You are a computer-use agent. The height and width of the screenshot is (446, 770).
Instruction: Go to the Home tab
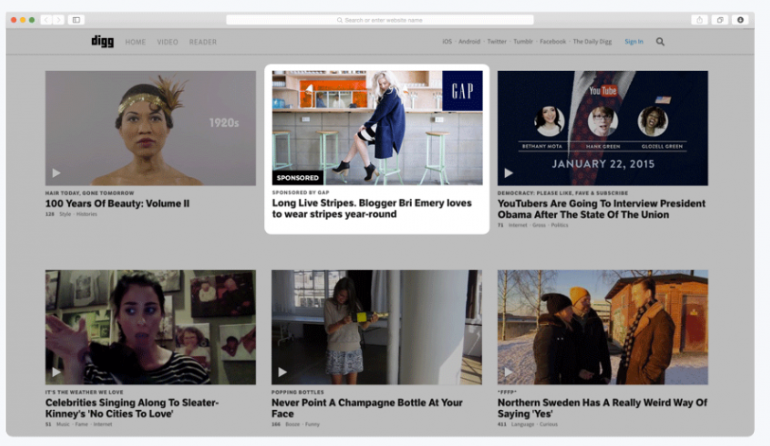pos(135,42)
